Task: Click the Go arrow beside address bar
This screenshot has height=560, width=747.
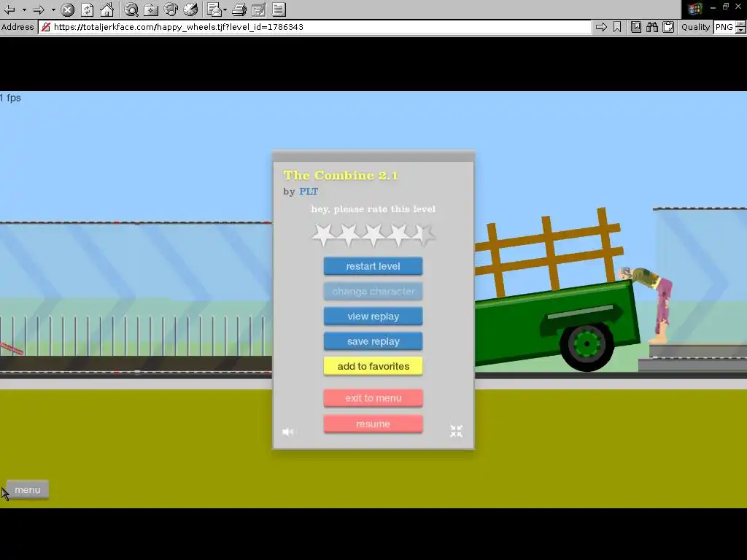Action: pyautogui.click(x=601, y=27)
